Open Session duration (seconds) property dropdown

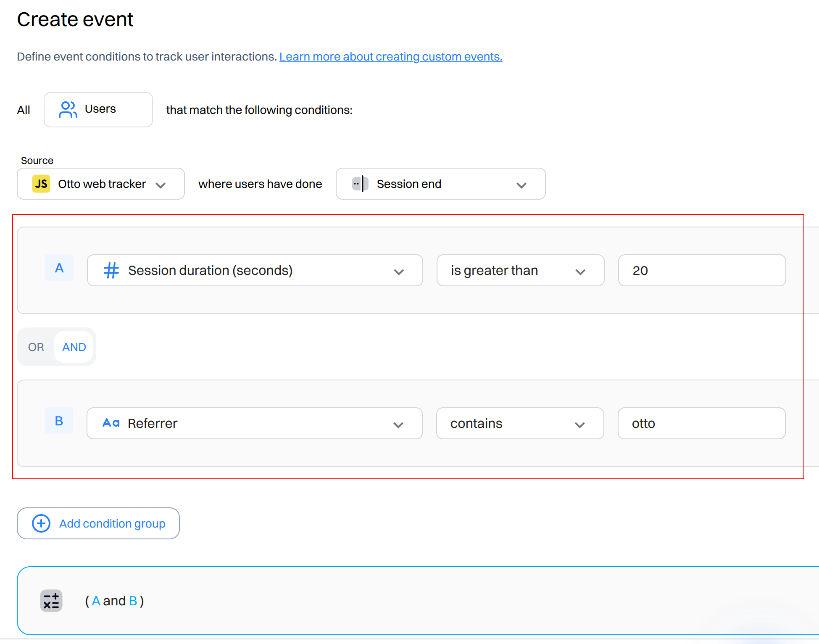(255, 270)
